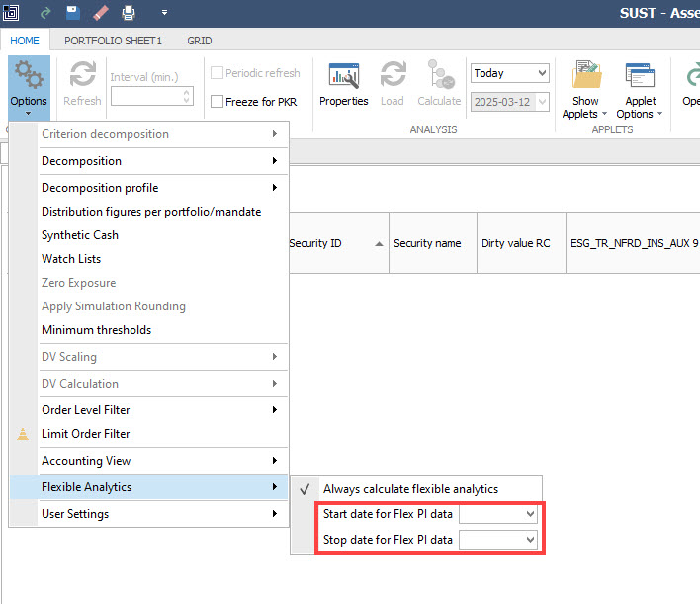The height and width of the screenshot is (604, 700).
Task: Open the Properties chart icon
Action: [x=344, y=75]
